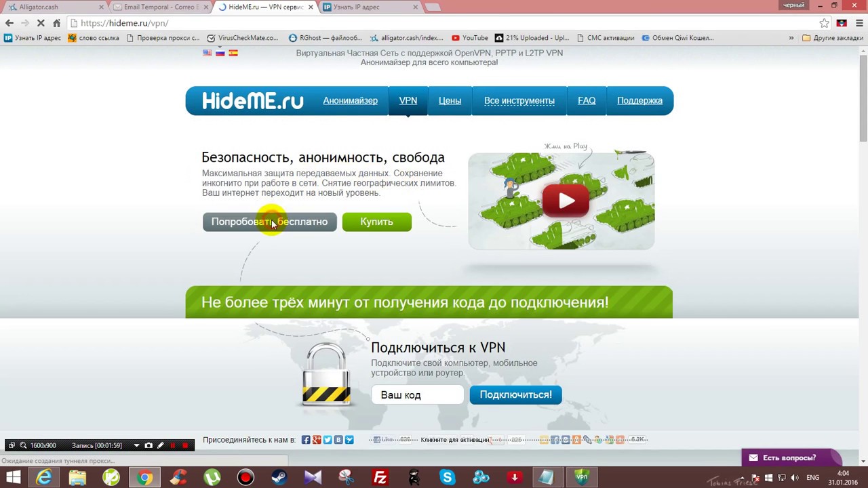This screenshot has width=868, height=488.
Task: Open the Другие закладки bookmarks folder
Action: pos(833,38)
